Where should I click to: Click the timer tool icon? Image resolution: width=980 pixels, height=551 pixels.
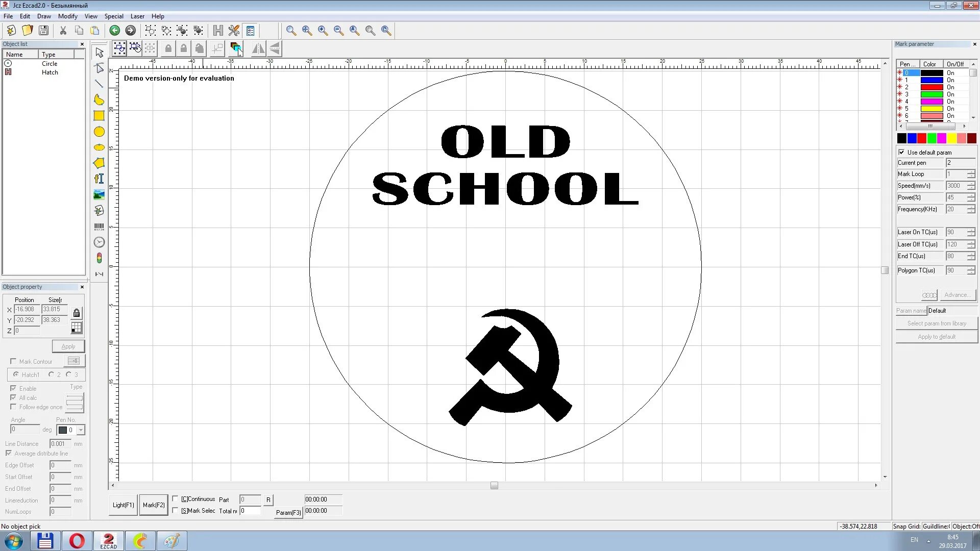(x=99, y=242)
